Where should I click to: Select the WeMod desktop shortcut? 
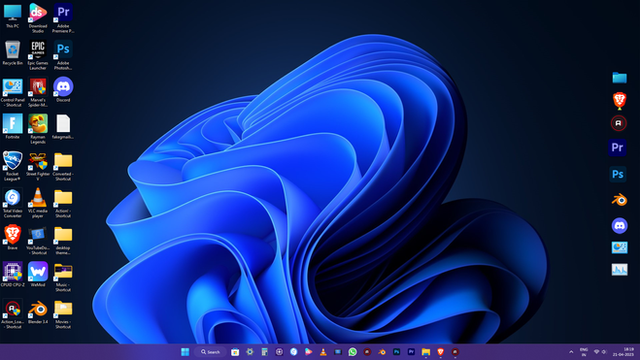pos(38,274)
